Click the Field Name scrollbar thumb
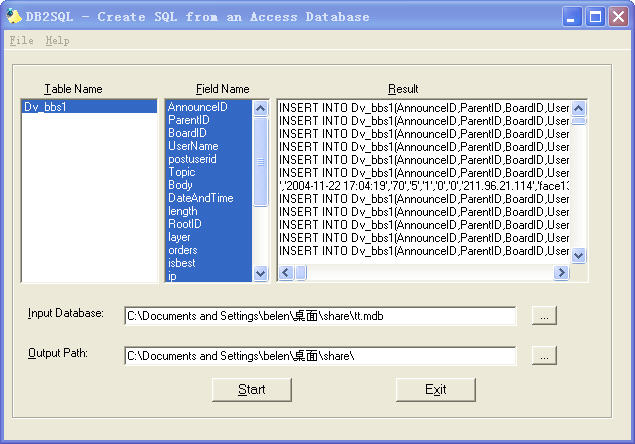Viewport: 635px width, 444px height. pyautogui.click(x=260, y=162)
